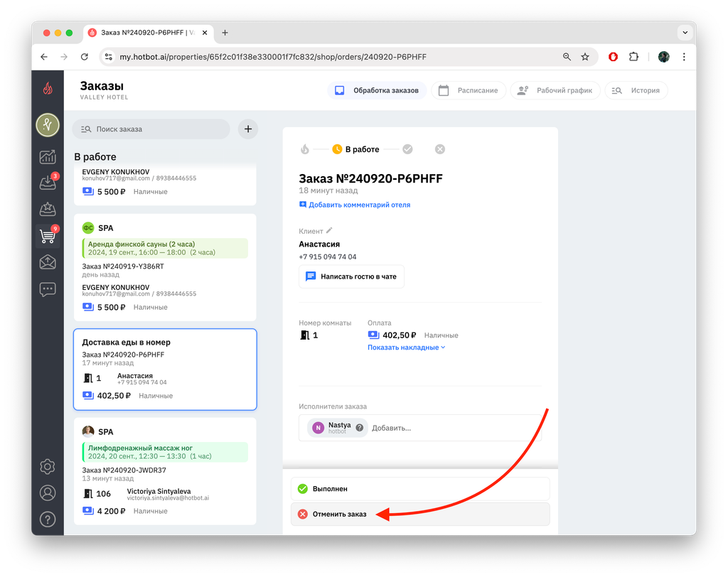The width and height of the screenshot is (728, 577).
Task: Open the user profile icon in sidebar
Action: (x=48, y=492)
